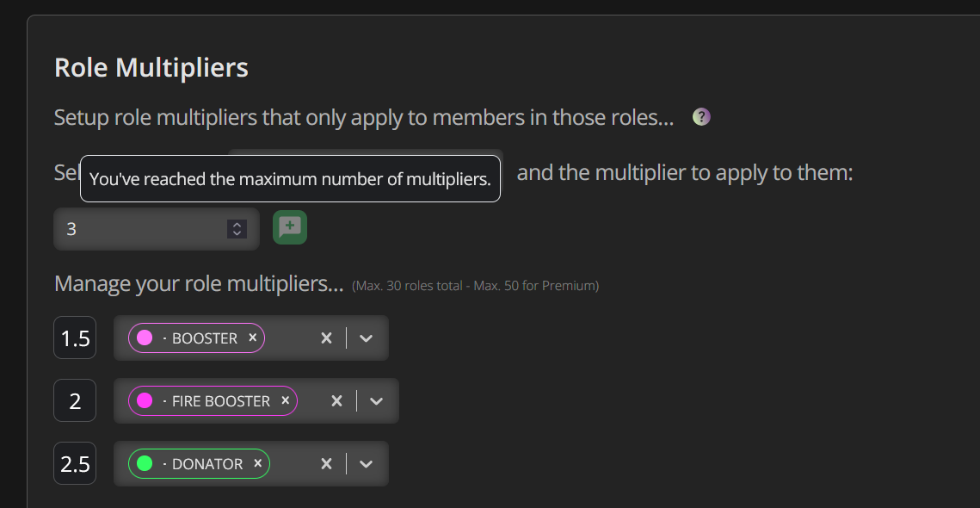This screenshot has height=508, width=980.
Task: Remove the DONATOR role tag
Action: pos(257,463)
